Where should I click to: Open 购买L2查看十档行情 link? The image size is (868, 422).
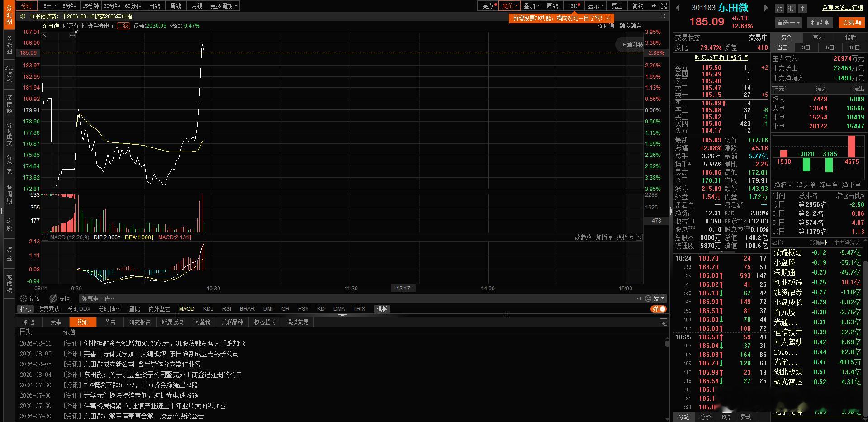point(721,57)
